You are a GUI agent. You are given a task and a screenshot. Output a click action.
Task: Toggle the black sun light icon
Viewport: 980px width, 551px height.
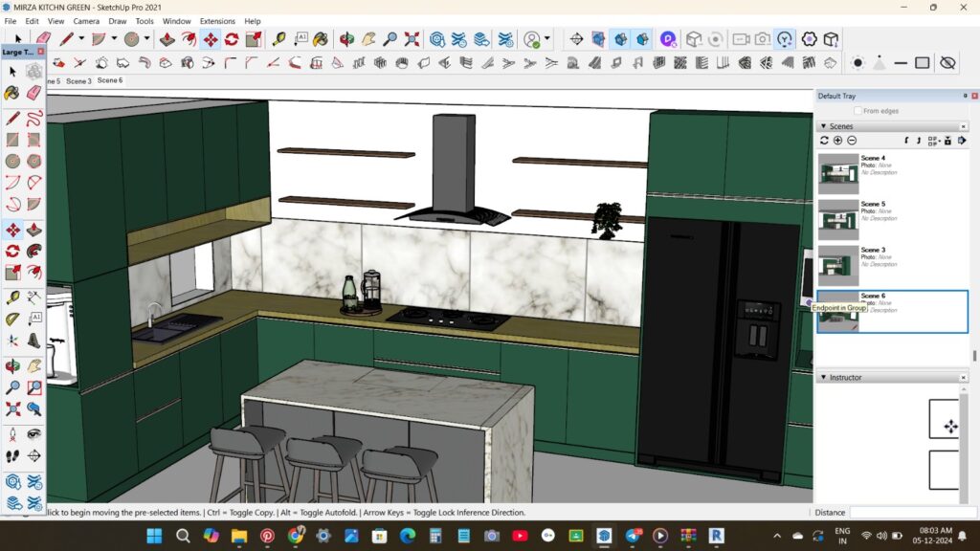[857, 62]
